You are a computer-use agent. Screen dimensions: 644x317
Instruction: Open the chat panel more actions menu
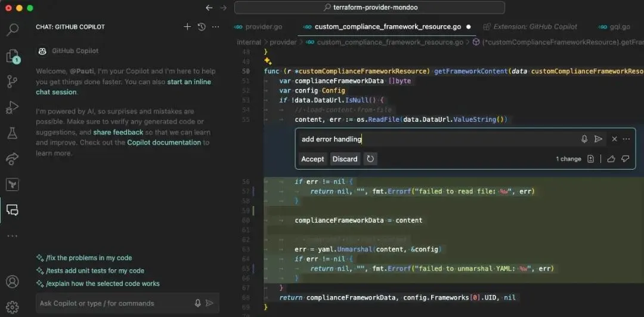(x=216, y=27)
